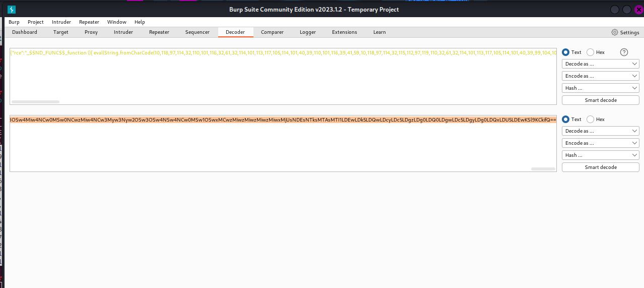Click the Burp Suite lightning logo icon
The width and height of the screenshot is (644, 288).
[12, 10]
